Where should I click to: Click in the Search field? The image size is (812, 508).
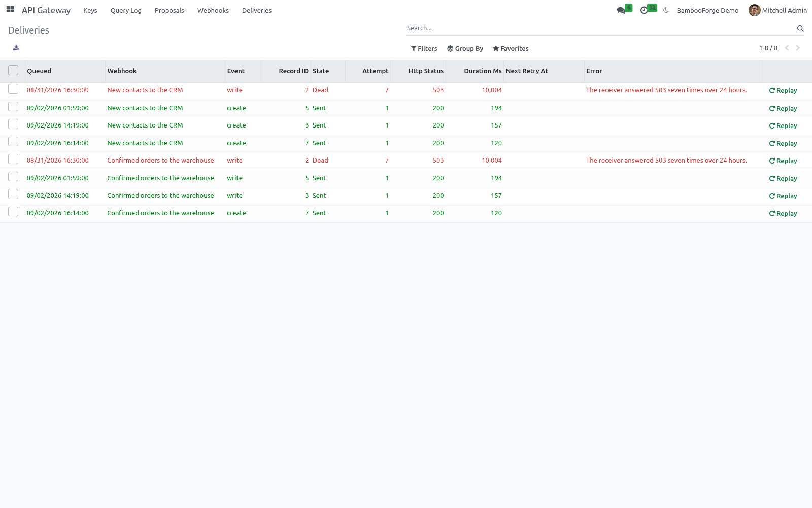pyautogui.click(x=601, y=28)
